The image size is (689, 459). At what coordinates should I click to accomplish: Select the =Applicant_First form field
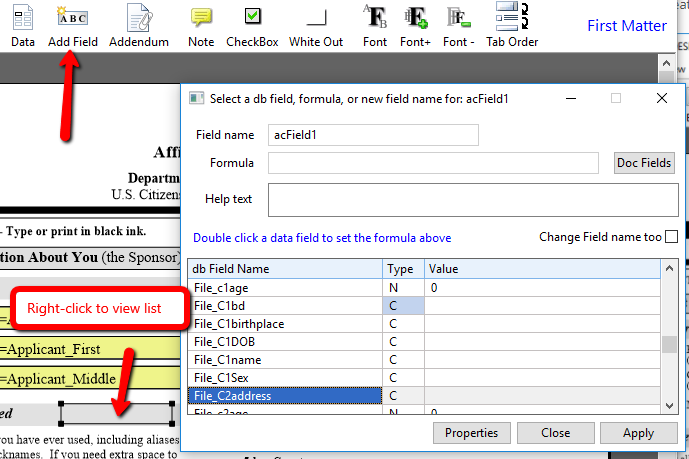pyautogui.click(x=90, y=349)
